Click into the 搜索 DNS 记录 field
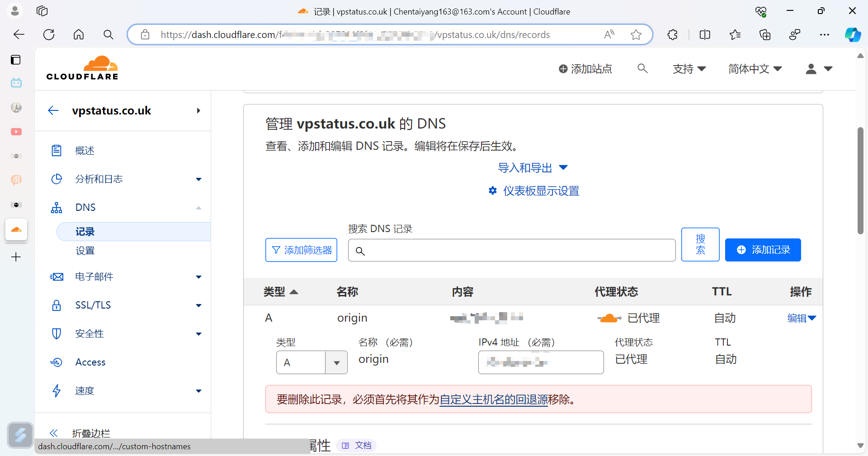Viewport: 868px width, 456px height. click(x=512, y=250)
